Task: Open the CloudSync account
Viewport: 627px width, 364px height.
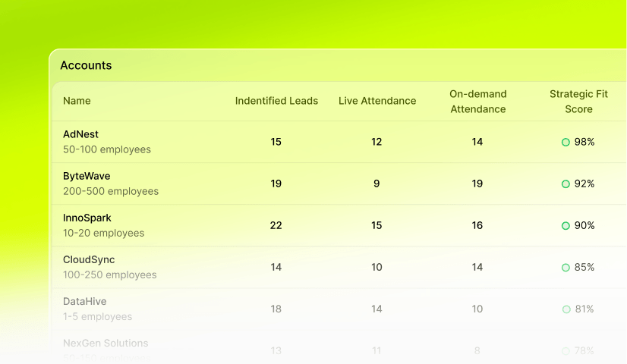Action: tap(89, 259)
